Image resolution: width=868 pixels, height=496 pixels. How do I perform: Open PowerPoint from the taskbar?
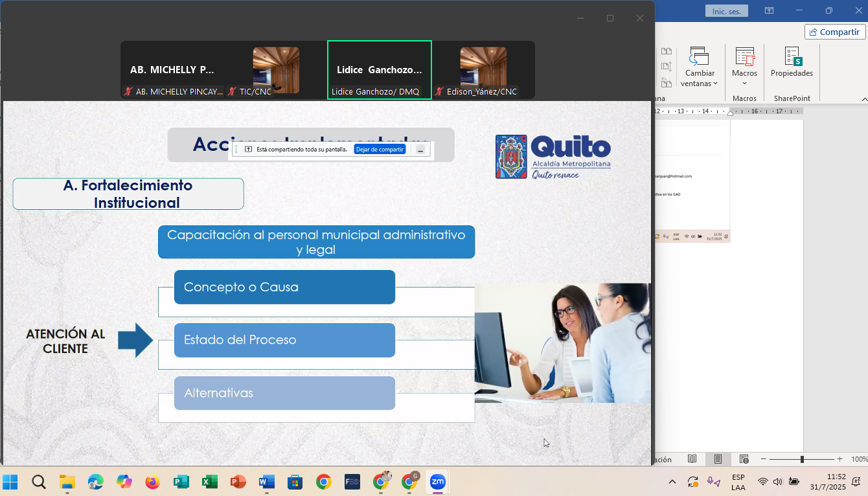[x=238, y=482]
